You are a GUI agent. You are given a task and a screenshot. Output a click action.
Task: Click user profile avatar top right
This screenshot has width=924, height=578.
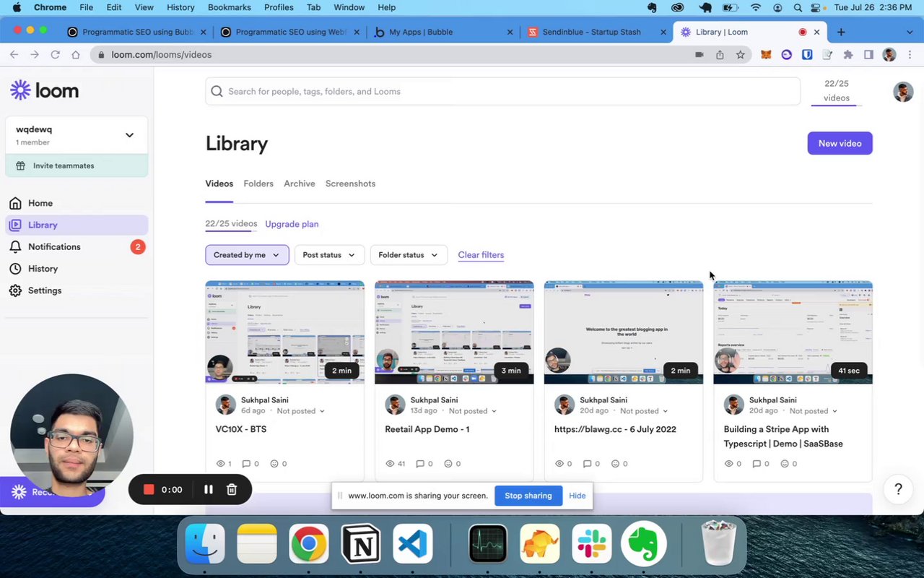(903, 92)
